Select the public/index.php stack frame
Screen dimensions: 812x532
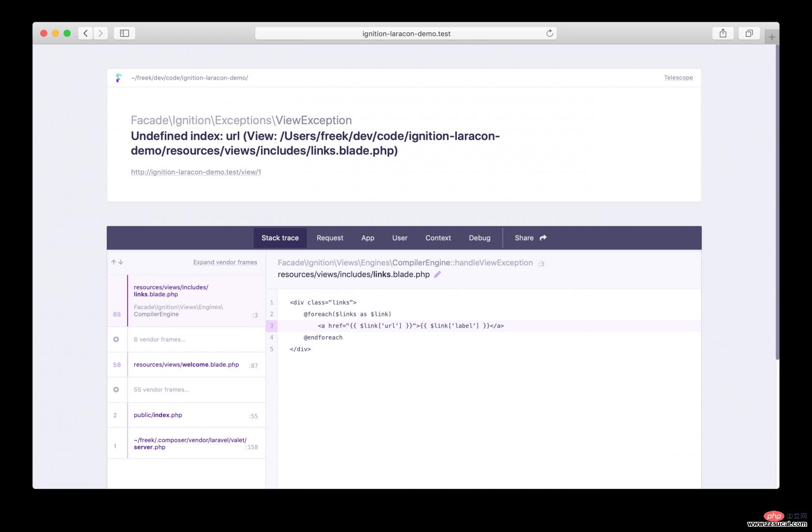click(x=187, y=415)
